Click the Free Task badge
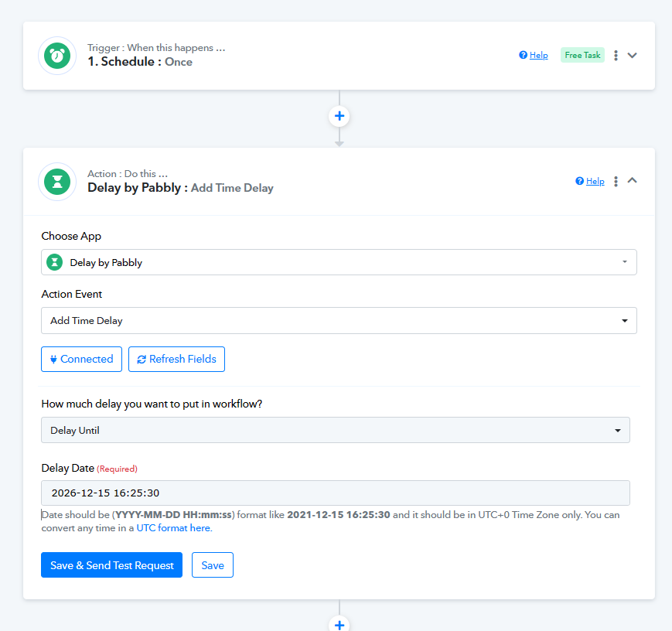 point(582,55)
